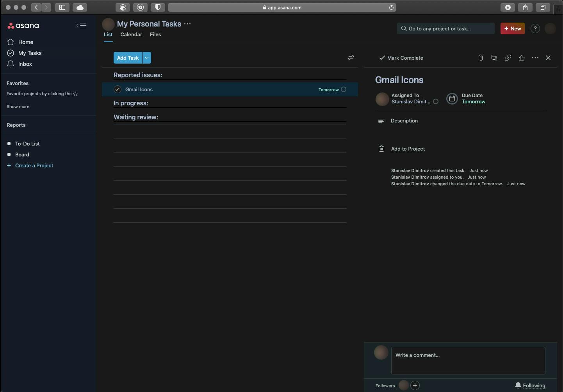Image resolution: width=563 pixels, height=392 pixels.
Task: Add a follower with the plus button
Action: (415, 385)
